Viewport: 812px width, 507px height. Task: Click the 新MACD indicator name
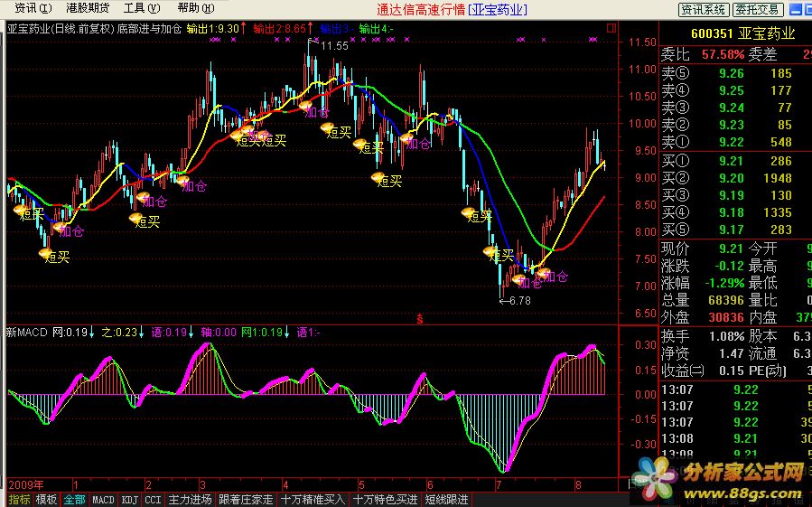click(26, 333)
